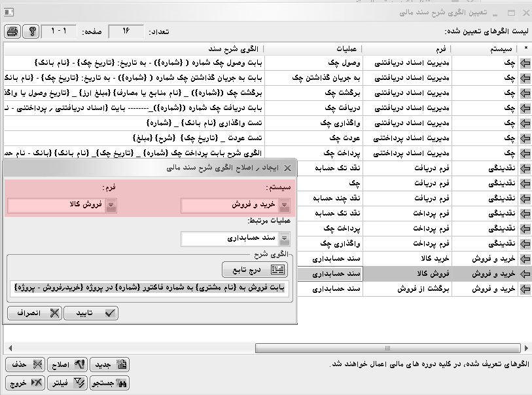Click the جستجو (search) binoculars button

112,383
